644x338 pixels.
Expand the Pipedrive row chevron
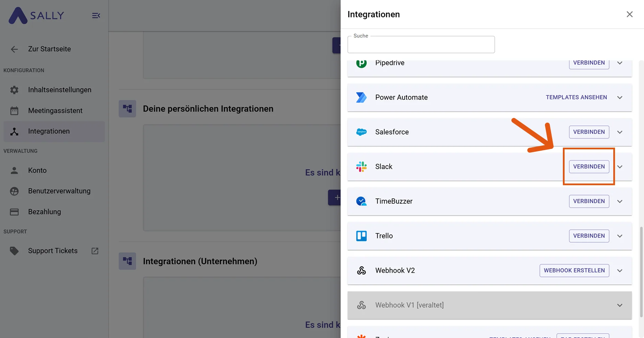(x=620, y=63)
